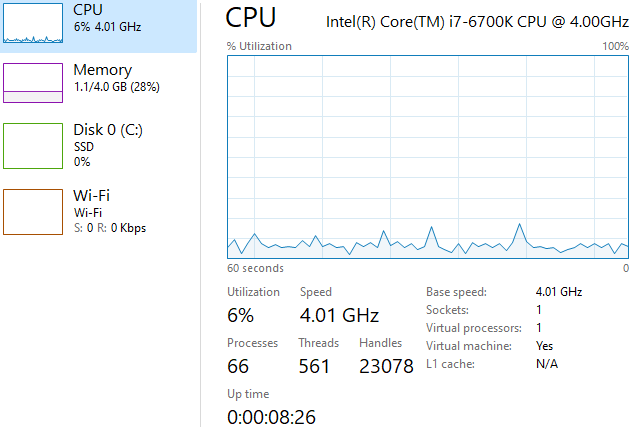Image resolution: width=633 pixels, height=427 pixels.
Task: Click the '% Utilization' graph axis label
Action: tap(259, 46)
